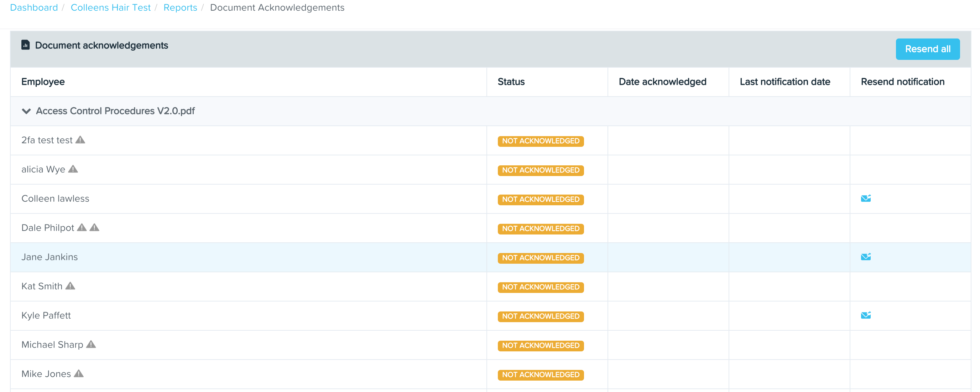Image resolution: width=980 pixels, height=392 pixels.
Task: Click the Not Acknowledged badge for Colleen lawless
Action: tap(541, 200)
